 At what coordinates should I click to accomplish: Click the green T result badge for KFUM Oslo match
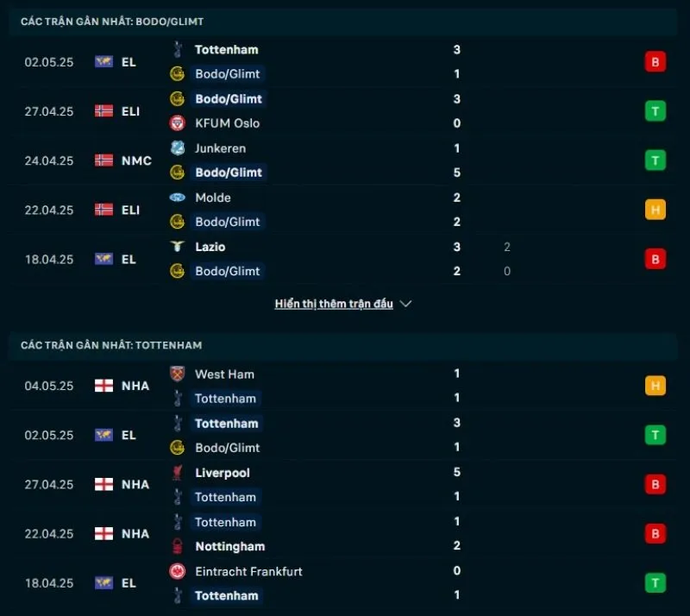[655, 110]
